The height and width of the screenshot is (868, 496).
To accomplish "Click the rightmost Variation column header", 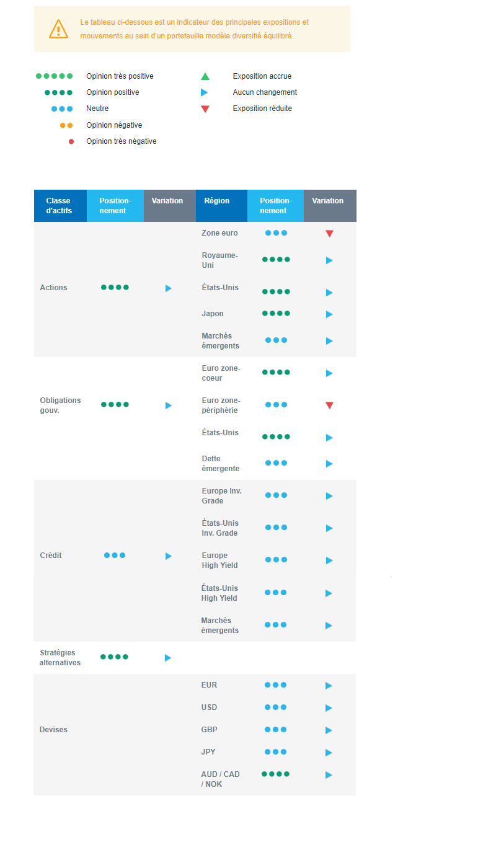I will pos(328,201).
